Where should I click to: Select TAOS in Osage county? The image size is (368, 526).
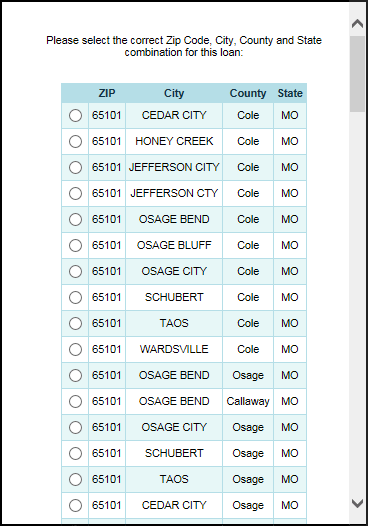pyautogui.click(x=75, y=479)
